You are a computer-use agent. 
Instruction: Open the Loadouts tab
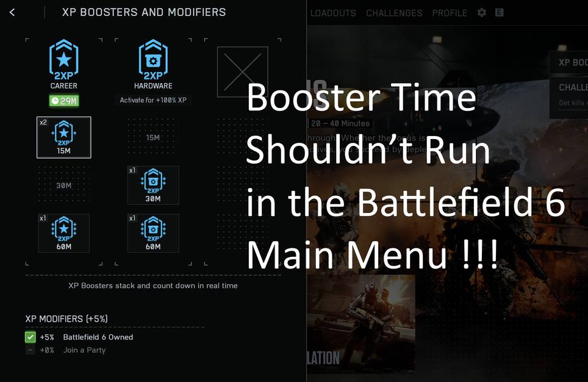(x=333, y=13)
